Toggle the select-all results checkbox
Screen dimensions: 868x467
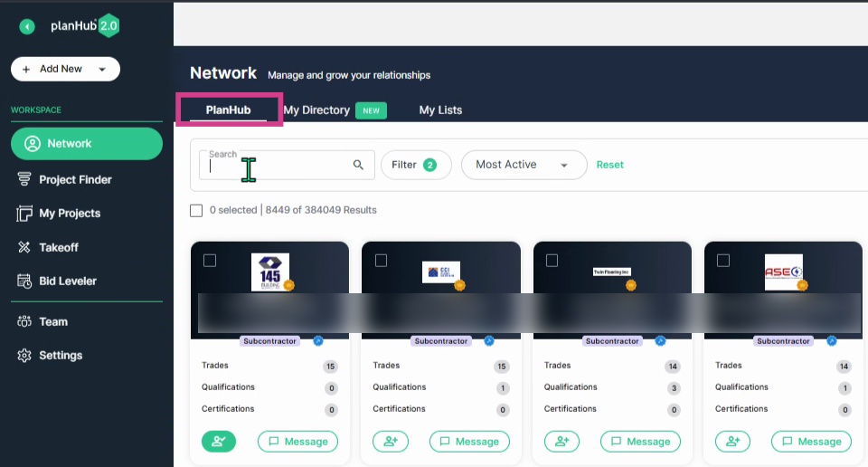[x=196, y=211]
